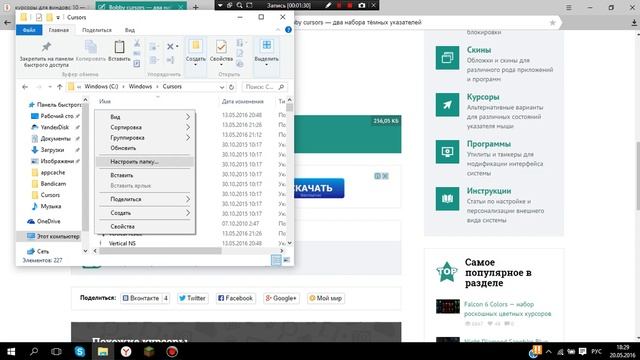This screenshot has width=640, height=360.
Task: Click the Курсоры category icon
Action: pos(447,105)
